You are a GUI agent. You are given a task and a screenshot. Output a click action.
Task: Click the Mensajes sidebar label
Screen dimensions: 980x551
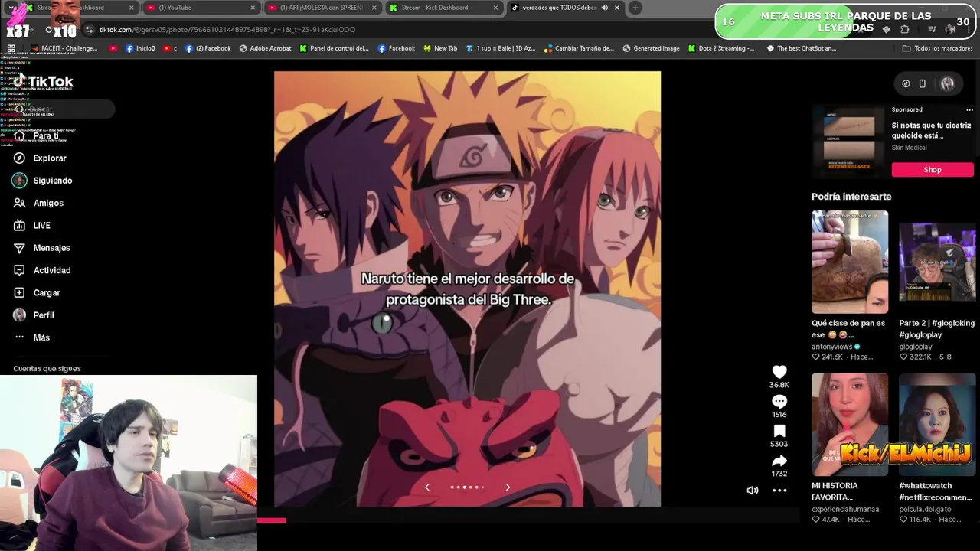tap(52, 248)
